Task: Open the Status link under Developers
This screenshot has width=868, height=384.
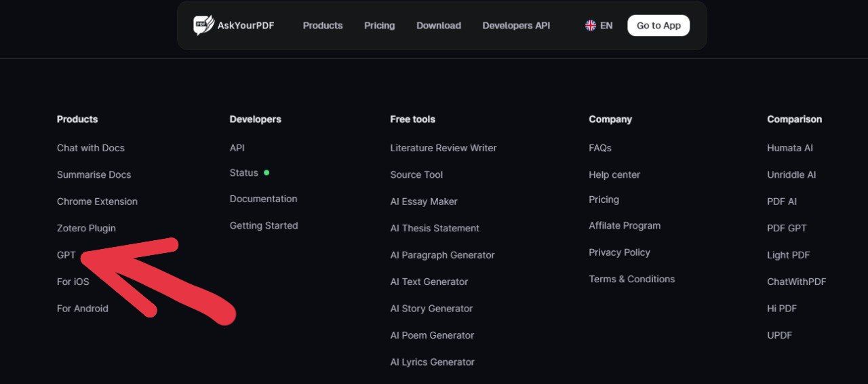Action: (244, 172)
